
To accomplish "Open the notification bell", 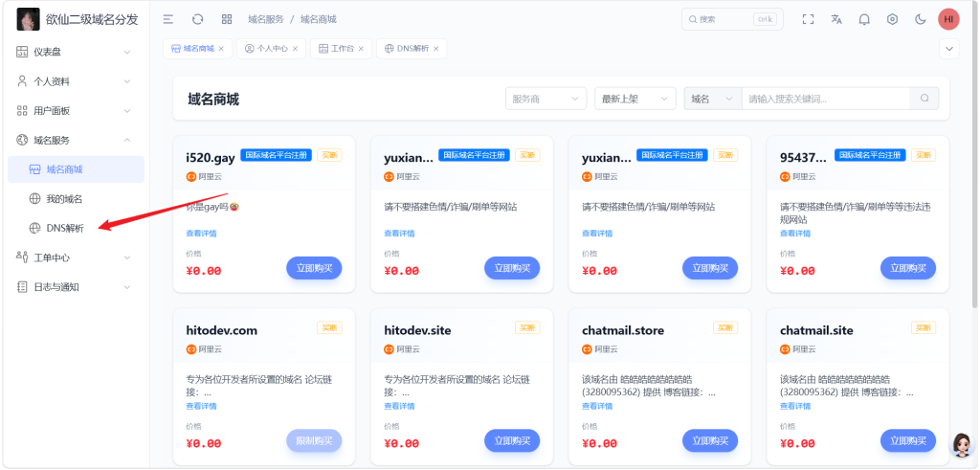I will [864, 19].
